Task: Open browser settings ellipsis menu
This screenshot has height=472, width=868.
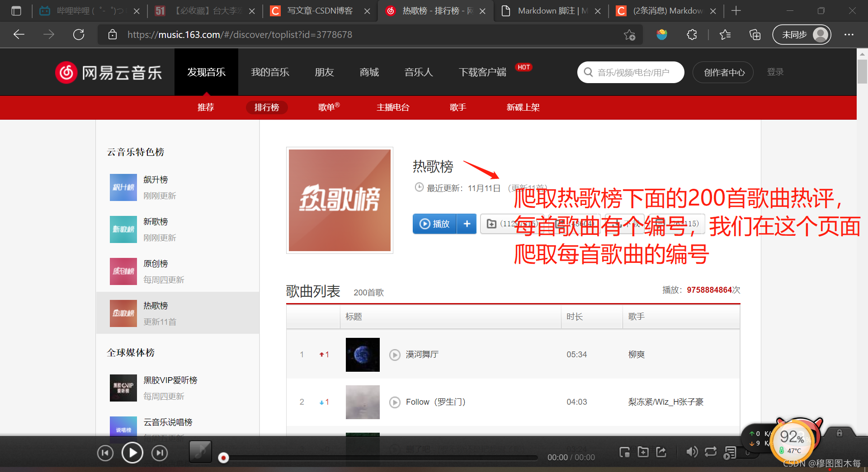Action: (849, 35)
